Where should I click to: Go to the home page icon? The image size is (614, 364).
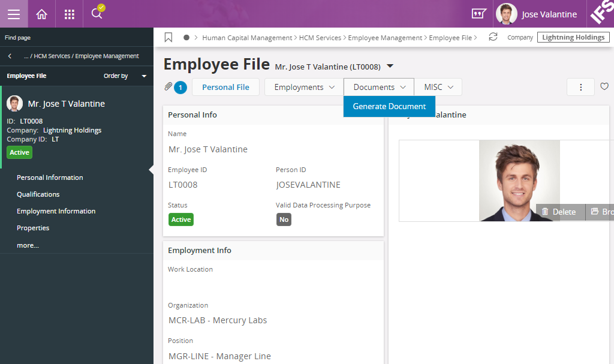(x=41, y=14)
